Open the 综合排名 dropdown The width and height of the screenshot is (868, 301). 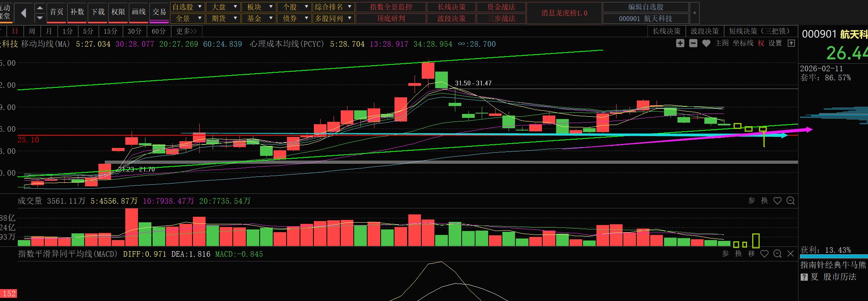[x=334, y=7]
